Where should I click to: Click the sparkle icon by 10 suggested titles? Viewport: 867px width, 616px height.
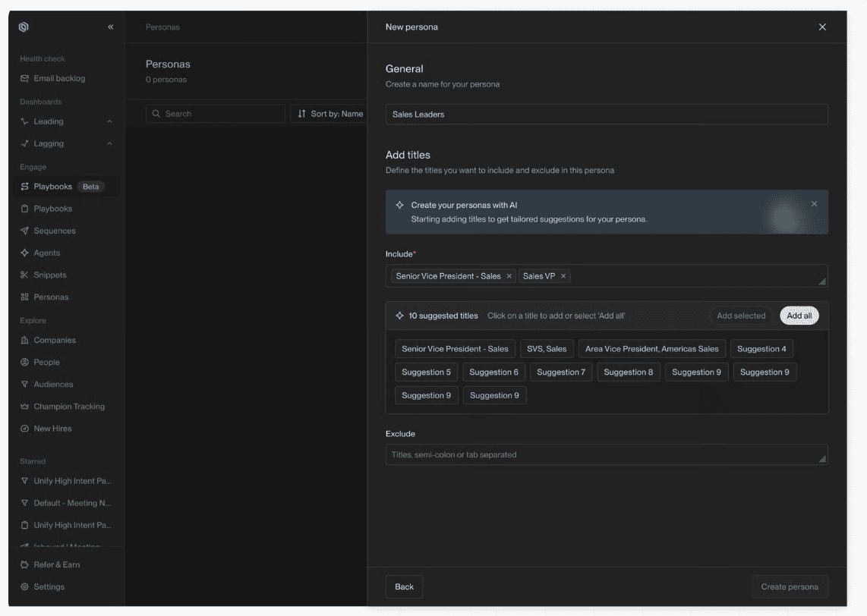[x=400, y=316]
